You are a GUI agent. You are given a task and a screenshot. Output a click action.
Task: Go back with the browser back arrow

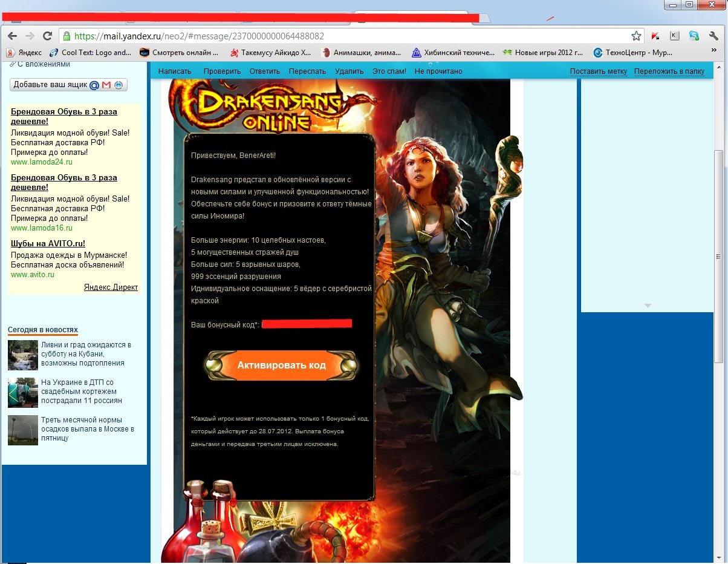pos(12,36)
